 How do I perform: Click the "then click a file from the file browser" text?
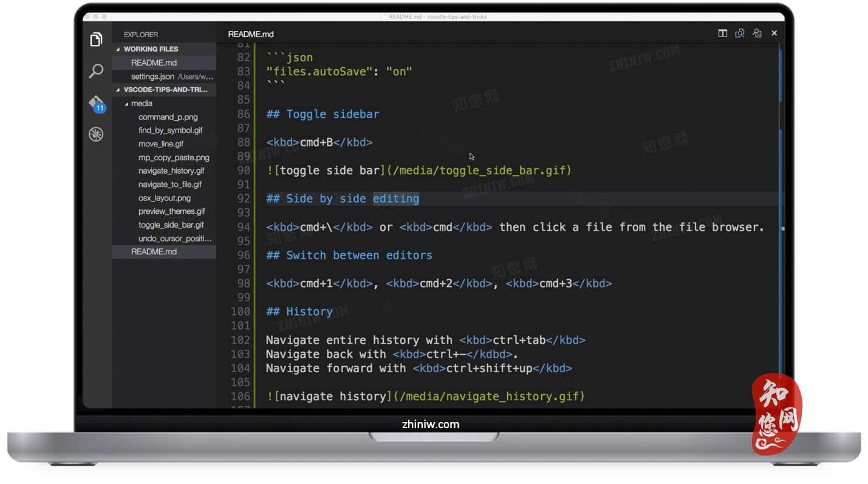tap(632, 227)
